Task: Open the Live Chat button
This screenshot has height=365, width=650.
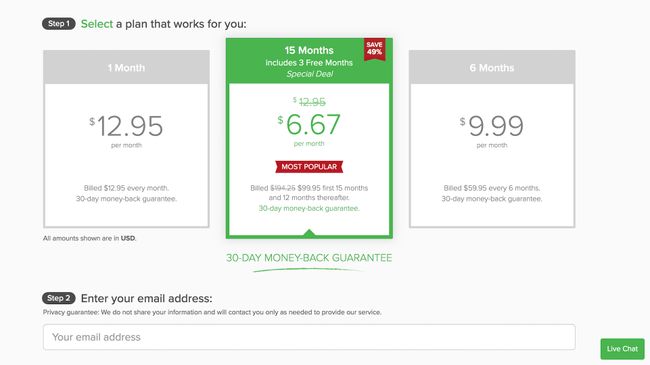Action: (622, 349)
